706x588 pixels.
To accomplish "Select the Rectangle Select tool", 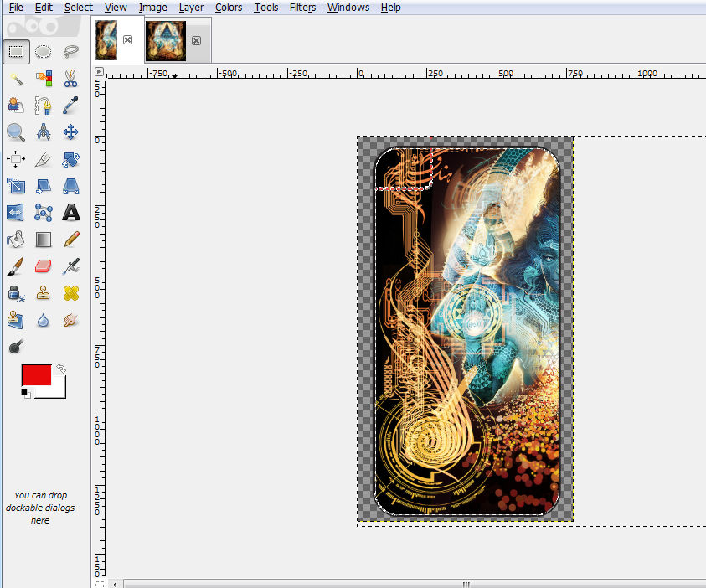I will pyautogui.click(x=17, y=52).
